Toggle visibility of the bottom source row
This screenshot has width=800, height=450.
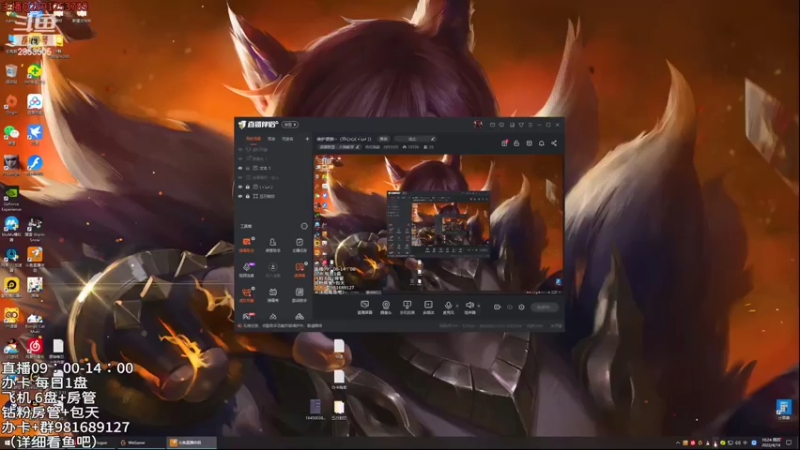240,196
